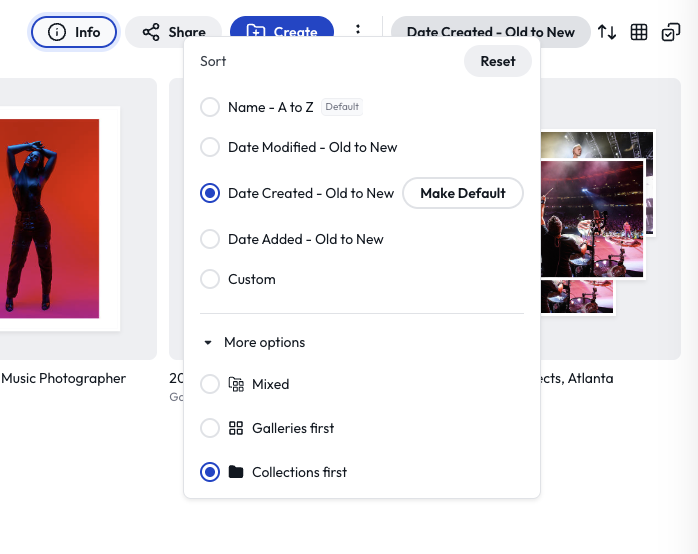Click the Mixed layout icon
This screenshot has height=554, width=698.
pyautogui.click(x=236, y=384)
